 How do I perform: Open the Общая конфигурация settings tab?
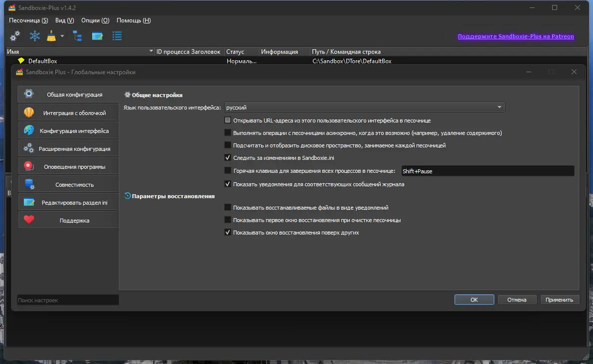(x=68, y=95)
